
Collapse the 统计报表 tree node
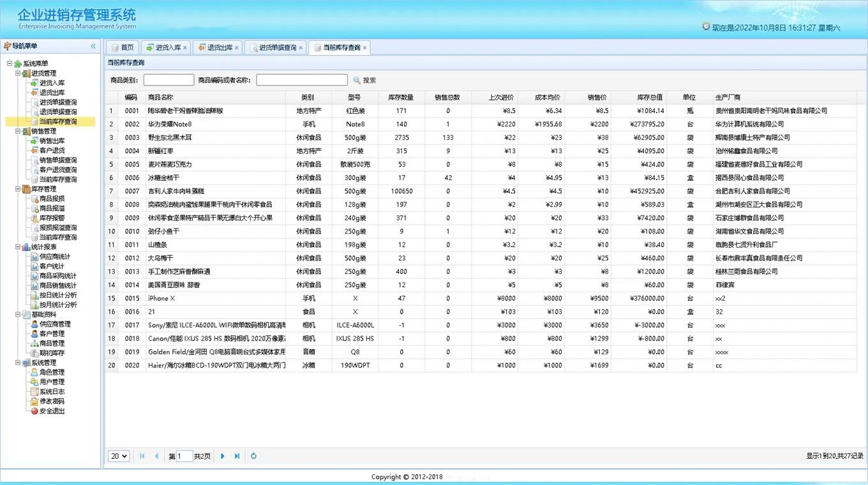tap(18, 247)
